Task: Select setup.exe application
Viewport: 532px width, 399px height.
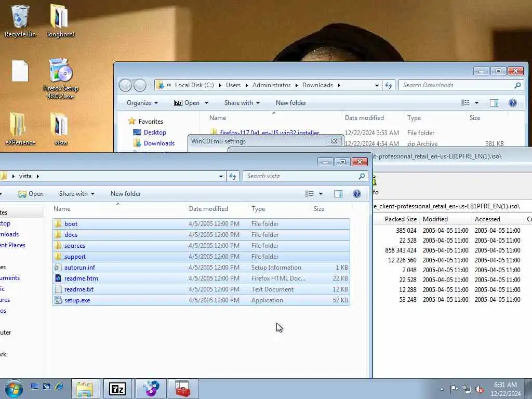Action: (x=201, y=300)
